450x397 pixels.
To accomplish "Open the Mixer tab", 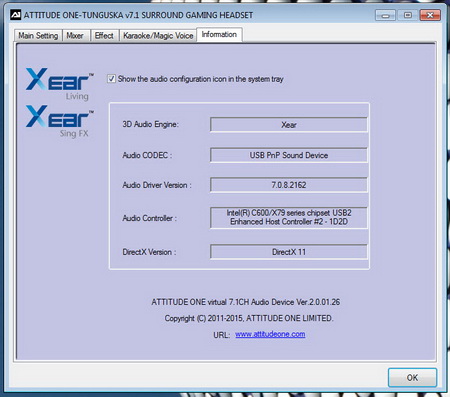I will click(x=75, y=35).
